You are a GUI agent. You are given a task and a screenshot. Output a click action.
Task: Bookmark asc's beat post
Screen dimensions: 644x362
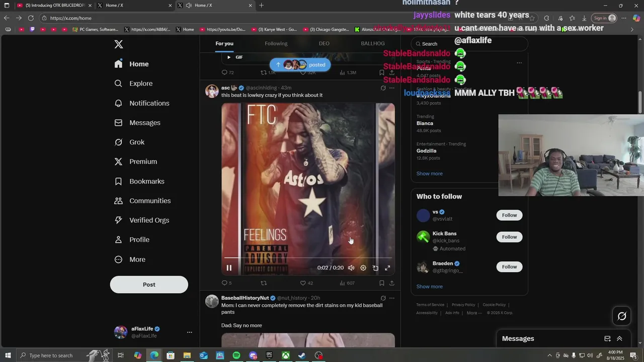point(382,283)
